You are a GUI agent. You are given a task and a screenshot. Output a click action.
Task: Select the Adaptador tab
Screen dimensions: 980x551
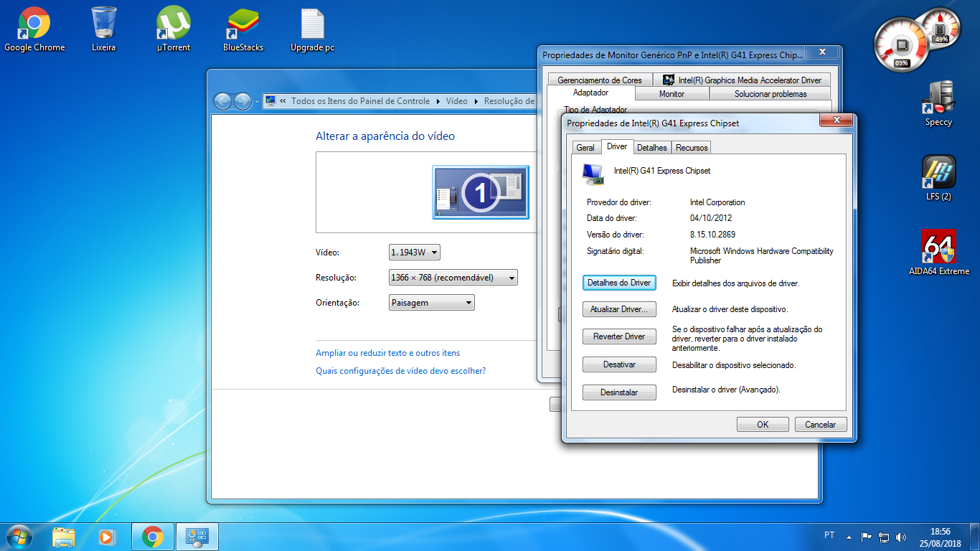(590, 93)
